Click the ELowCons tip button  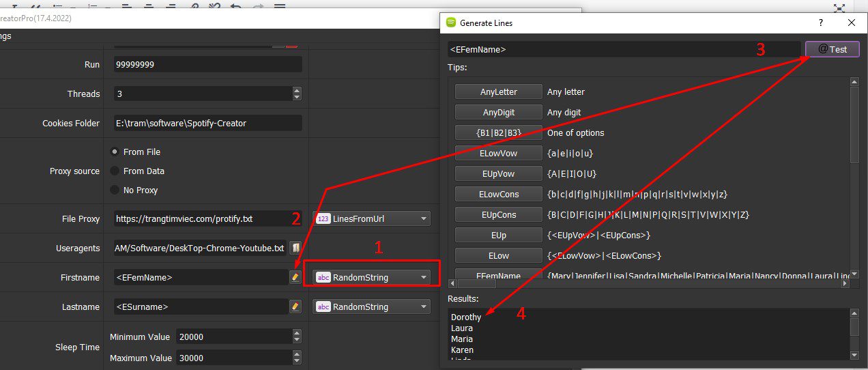pos(499,194)
